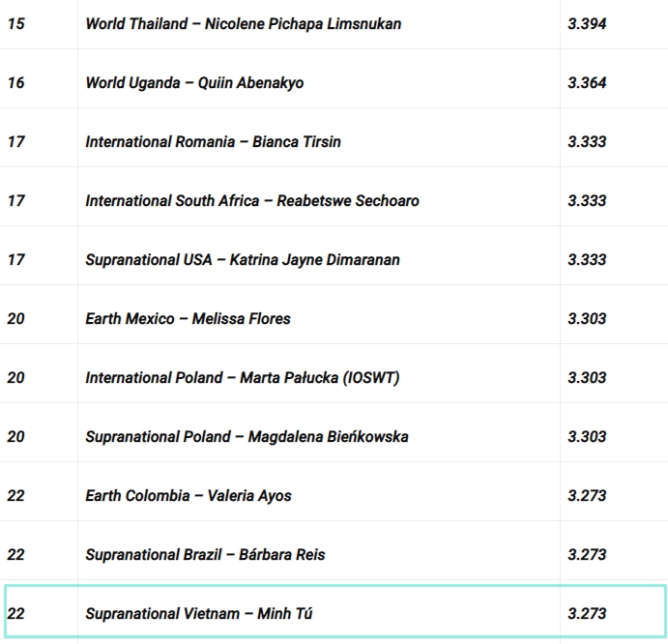Click the 3.333 score in Bianca Tirsin's row
This screenshot has height=644, width=668.
587,141
